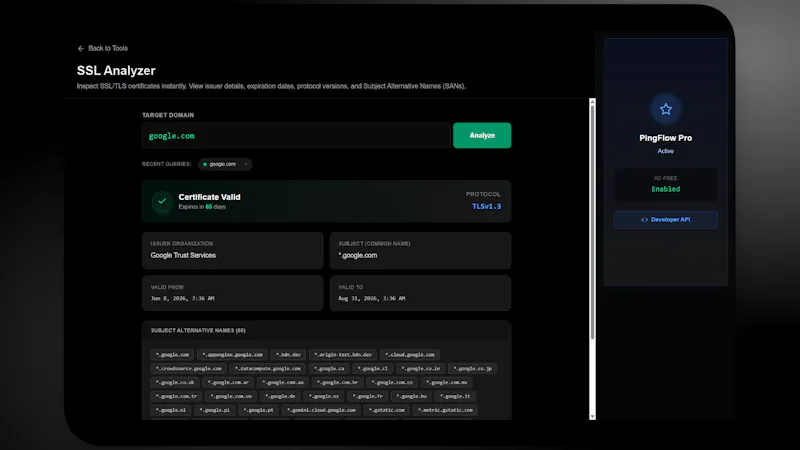800x450 pixels.
Task: Click the *.datacompute.google.com SAN tag
Action: 267,368
